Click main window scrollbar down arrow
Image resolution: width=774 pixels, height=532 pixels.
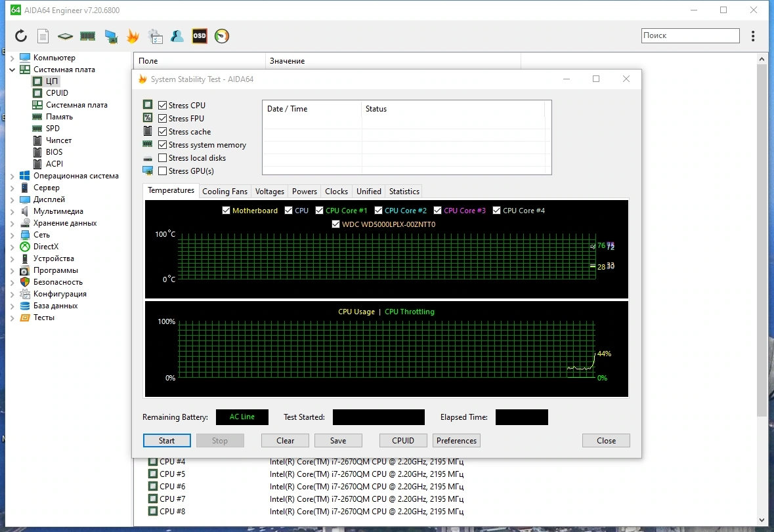click(x=761, y=520)
